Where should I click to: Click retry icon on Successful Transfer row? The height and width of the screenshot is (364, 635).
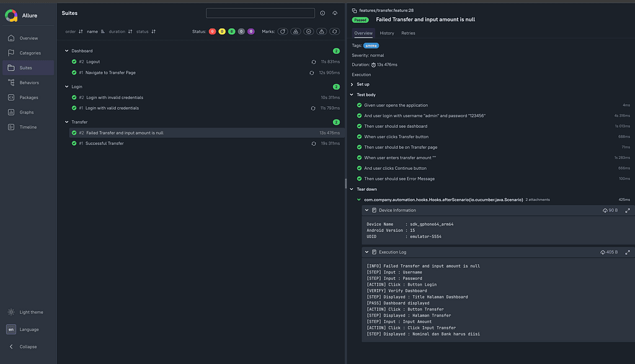(x=313, y=143)
